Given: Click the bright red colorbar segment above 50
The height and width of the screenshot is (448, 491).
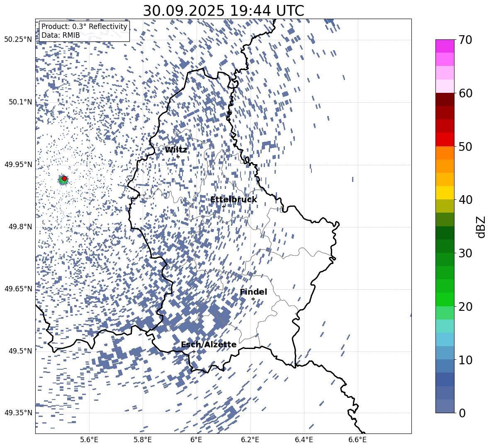Looking at the screenshot, I should coord(445,140).
